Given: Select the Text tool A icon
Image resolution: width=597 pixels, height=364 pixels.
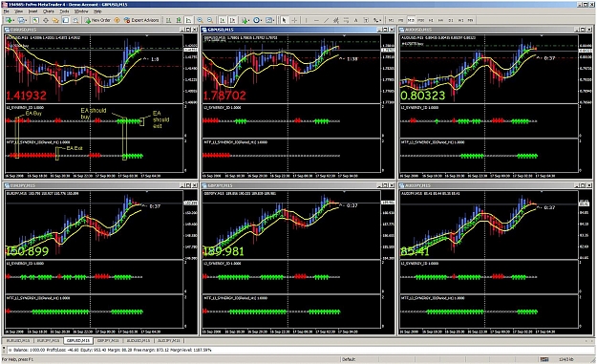Looking at the screenshot, I should 356,20.
